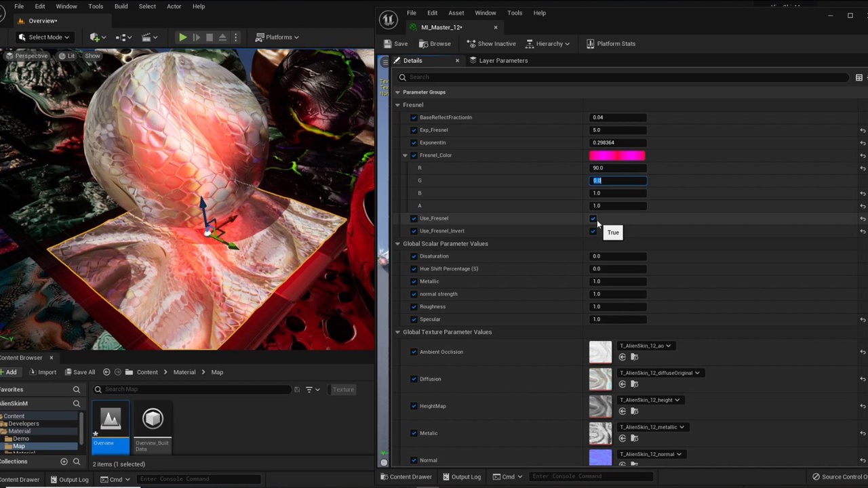Click Save All in Content Browser
The image size is (868, 488).
click(79, 372)
